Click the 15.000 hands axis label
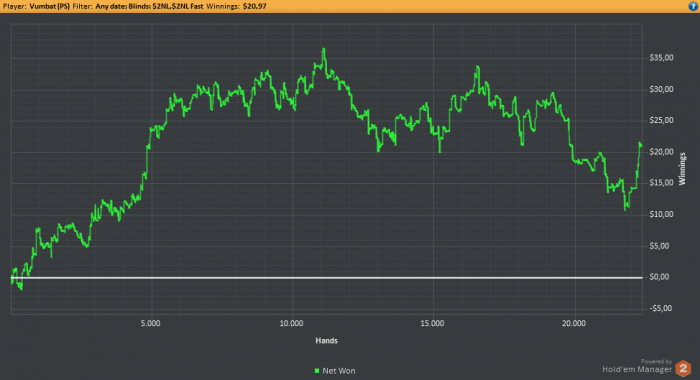The width and height of the screenshot is (700, 380). click(432, 323)
